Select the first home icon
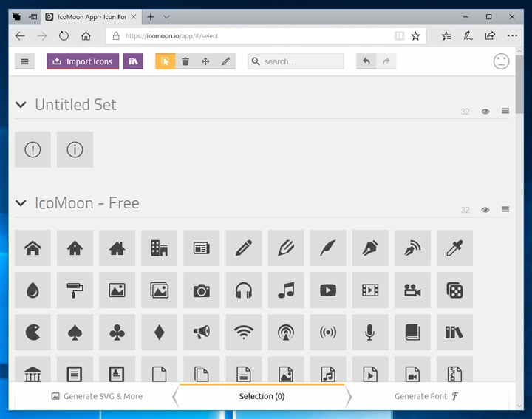 (33, 248)
